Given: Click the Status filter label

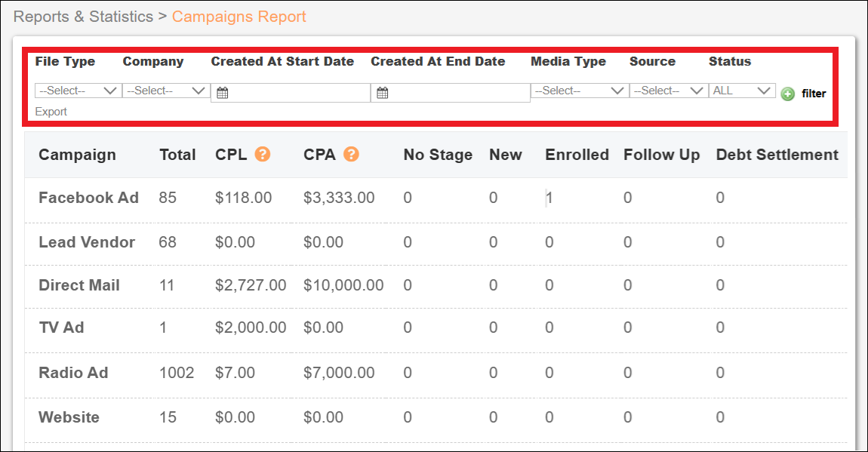Looking at the screenshot, I should (730, 61).
